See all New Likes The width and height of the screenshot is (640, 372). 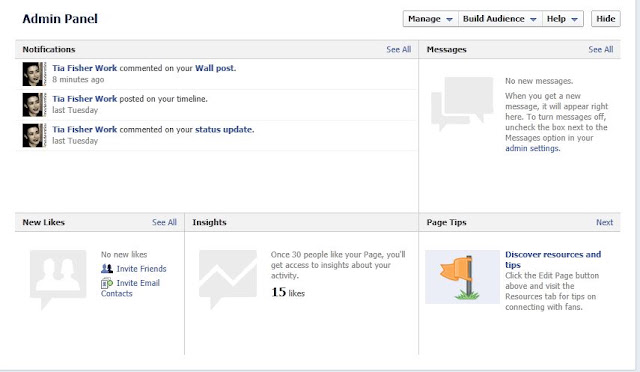pyautogui.click(x=164, y=222)
